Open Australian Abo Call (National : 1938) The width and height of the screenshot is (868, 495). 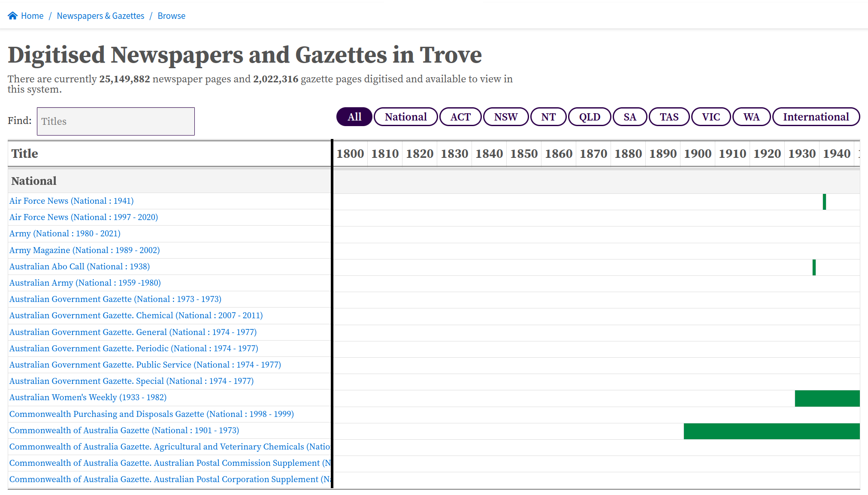tap(80, 266)
